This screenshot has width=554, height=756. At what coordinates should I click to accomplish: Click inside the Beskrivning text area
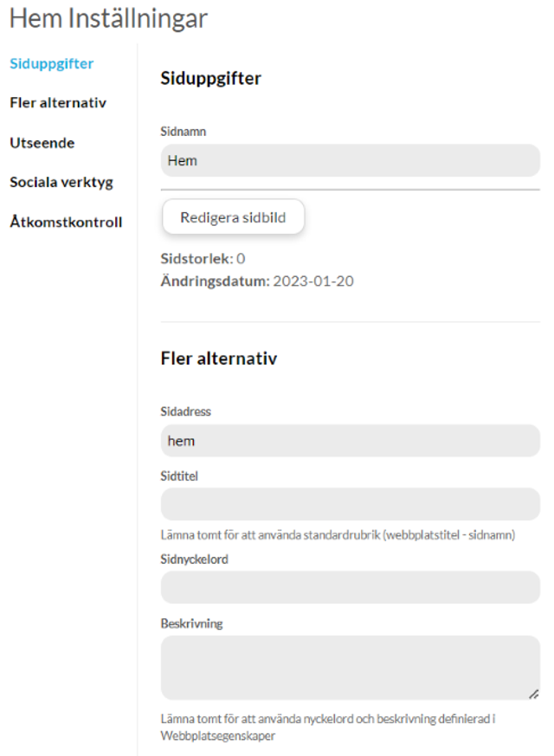click(x=351, y=668)
